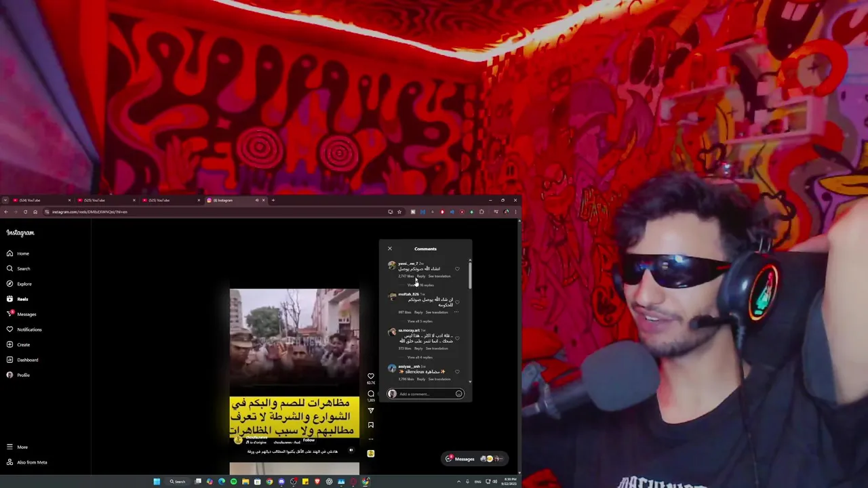Open Profile in Instagram sidebar
Screen dimensions: 868x488
pos(18,375)
